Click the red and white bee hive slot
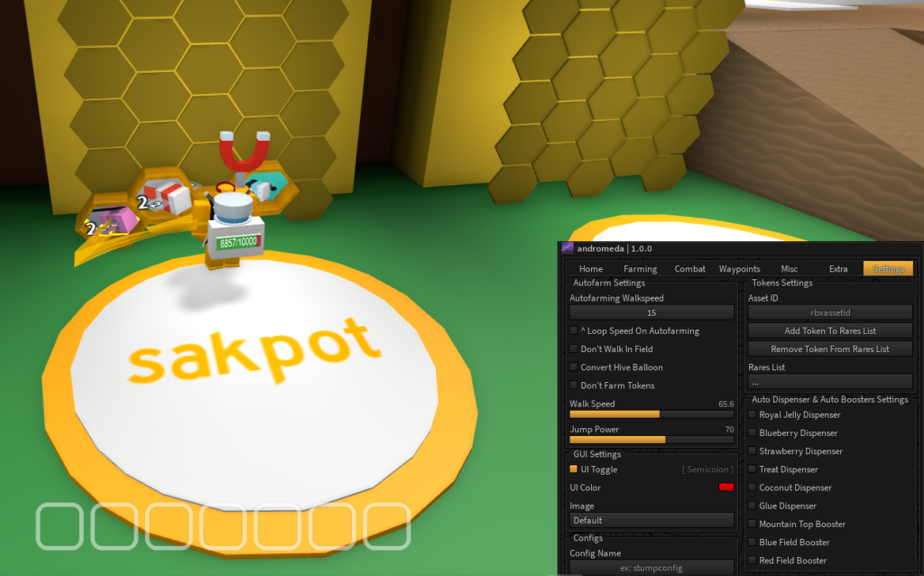 [167, 198]
